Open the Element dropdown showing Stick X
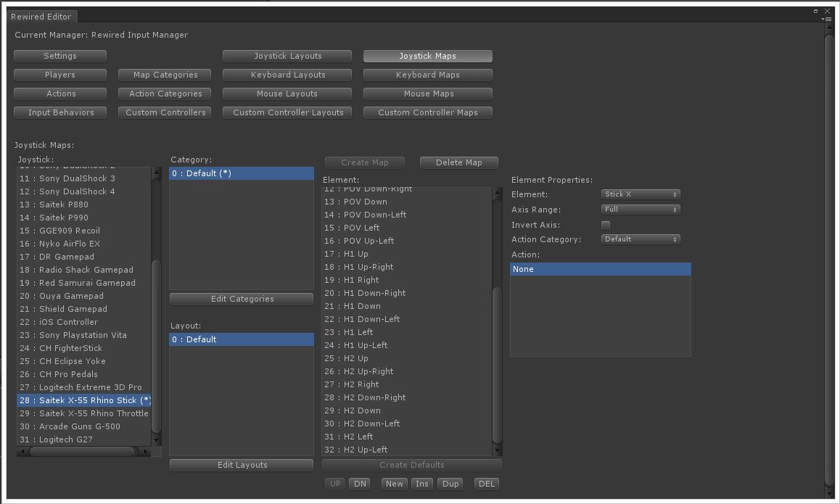This screenshot has height=504, width=840. (640, 194)
